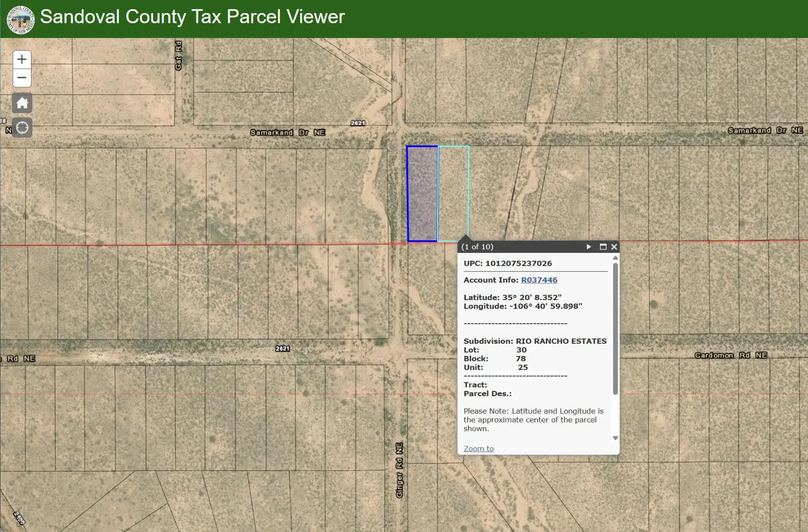Click the Sandoval County Tax Parcel Viewer title
This screenshot has width=808, height=532.
(x=192, y=17)
